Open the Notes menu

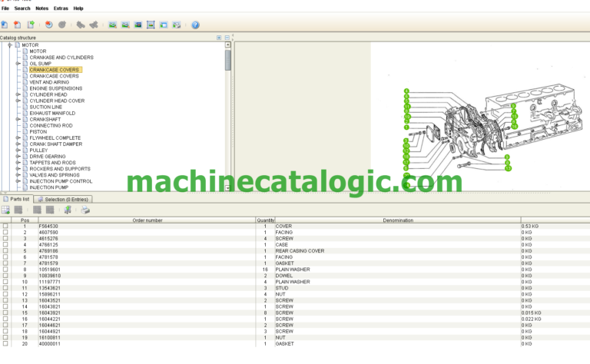point(41,8)
